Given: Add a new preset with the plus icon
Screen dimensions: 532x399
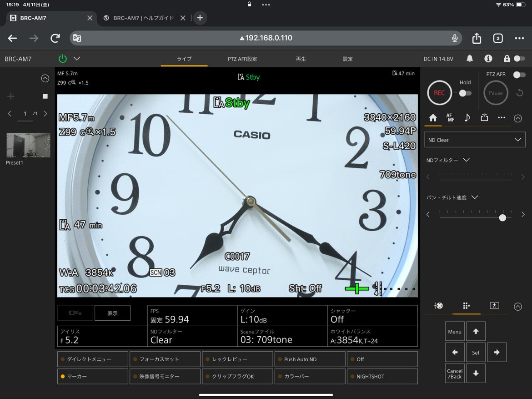Looking at the screenshot, I should 11,96.
